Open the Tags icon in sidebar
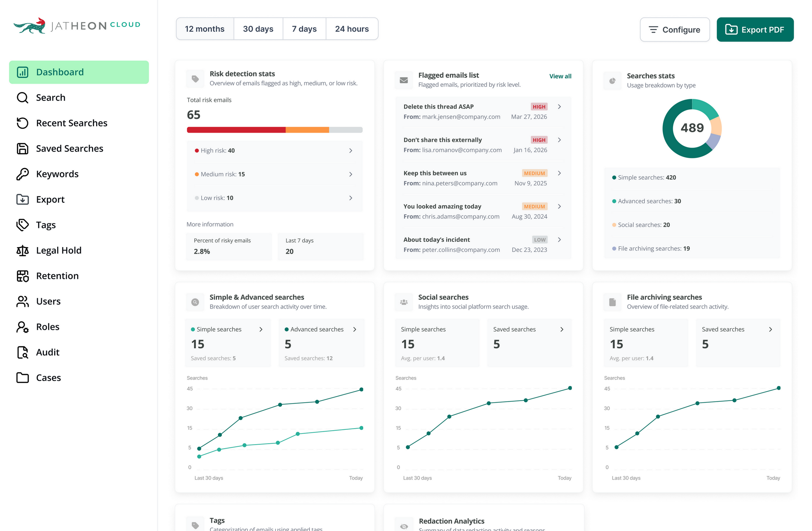Image resolution: width=812 pixels, height=531 pixels. pyautogui.click(x=22, y=225)
